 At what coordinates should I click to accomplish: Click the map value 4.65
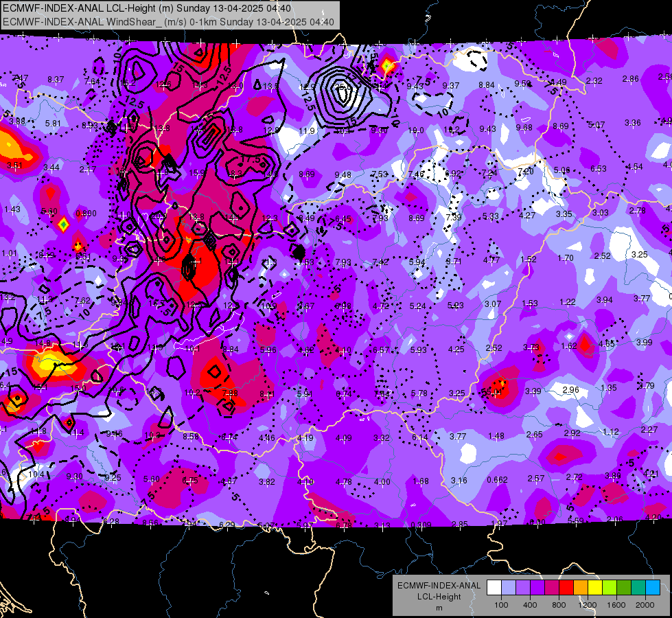coord(606,343)
